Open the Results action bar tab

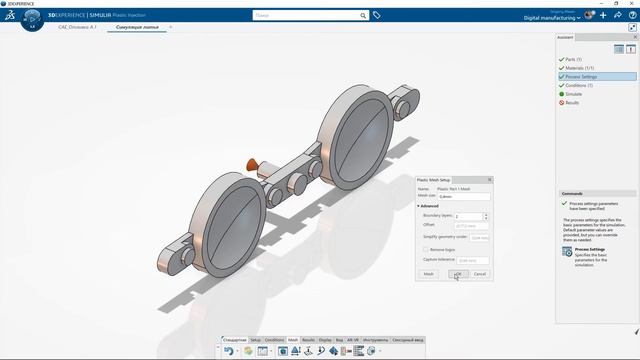pyautogui.click(x=309, y=340)
